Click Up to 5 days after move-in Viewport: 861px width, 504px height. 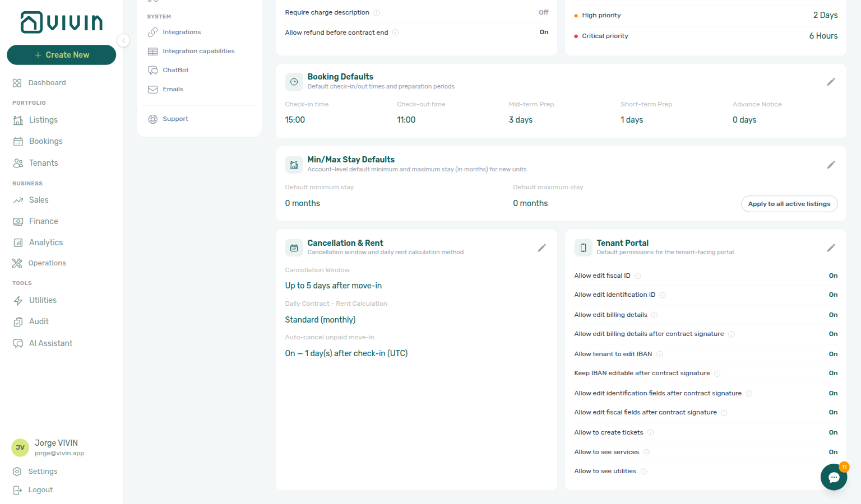(x=334, y=286)
